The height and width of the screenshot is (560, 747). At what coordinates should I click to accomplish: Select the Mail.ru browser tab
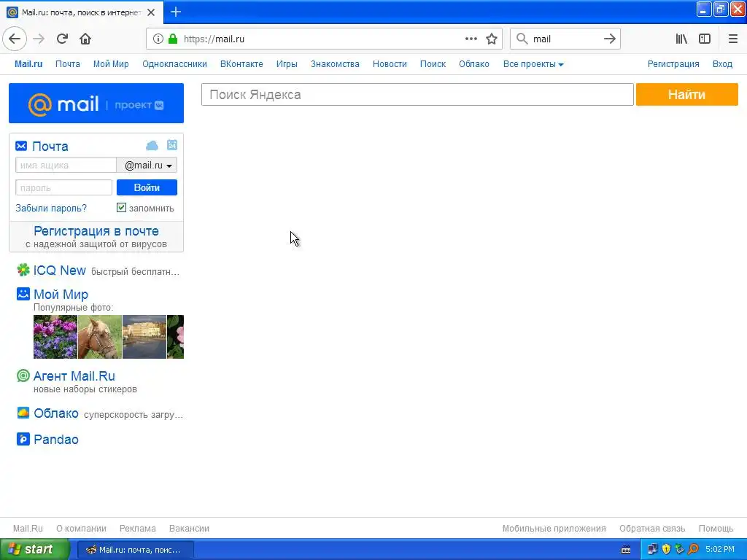(x=82, y=12)
